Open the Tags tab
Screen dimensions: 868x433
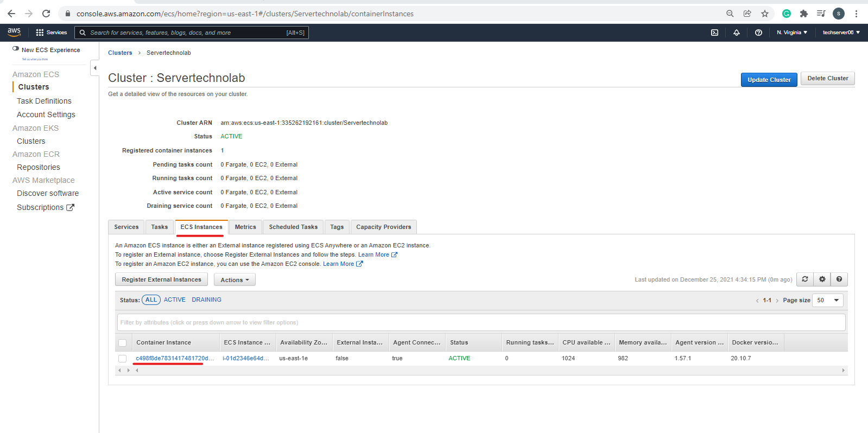[x=337, y=227]
